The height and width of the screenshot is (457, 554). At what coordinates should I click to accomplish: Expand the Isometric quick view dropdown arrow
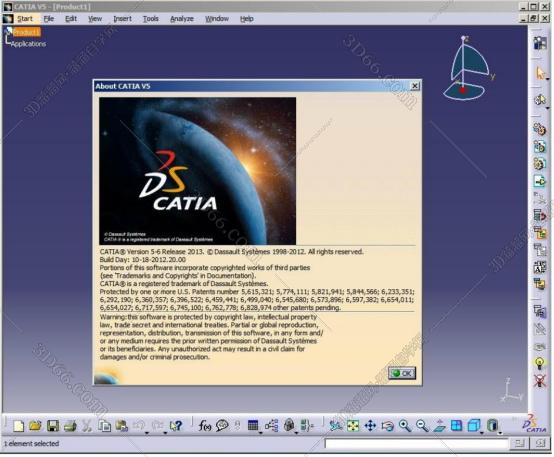pyautogui.click(x=482, y=433)
